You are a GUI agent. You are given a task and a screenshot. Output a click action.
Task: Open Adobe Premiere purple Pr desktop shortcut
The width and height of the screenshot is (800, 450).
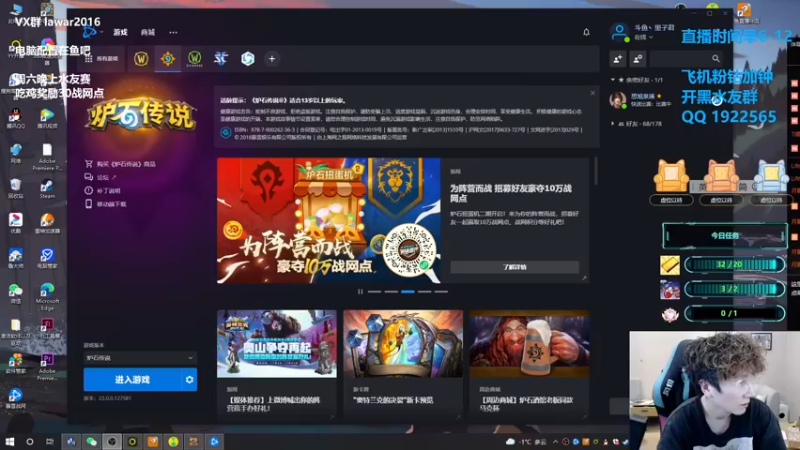click(x=47, y=367)
